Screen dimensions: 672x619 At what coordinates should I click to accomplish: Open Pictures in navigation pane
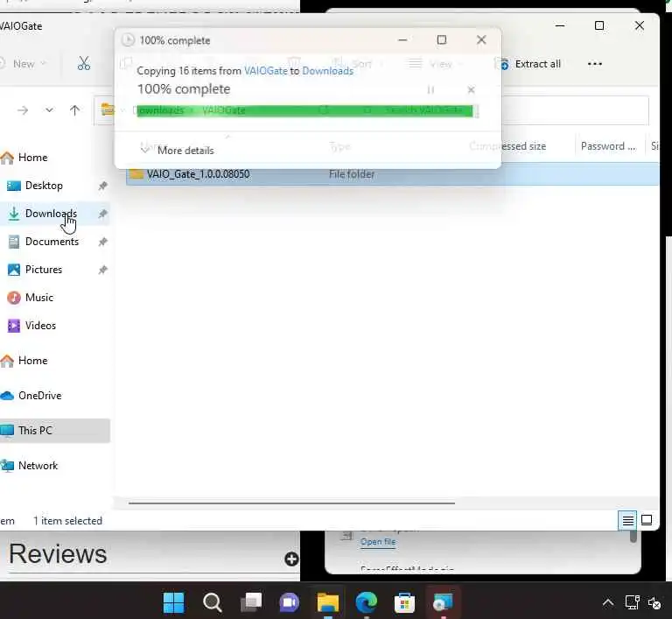(43, 270)
